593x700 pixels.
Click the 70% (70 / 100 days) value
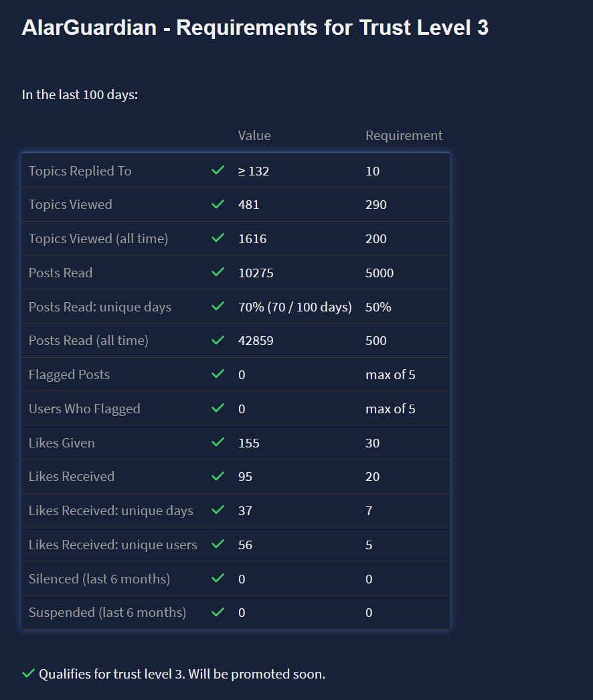[x=294, y=307]
